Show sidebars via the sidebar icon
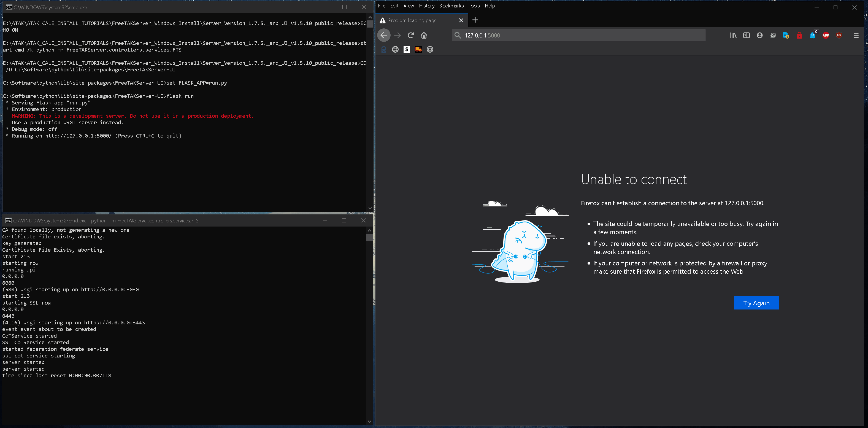The width and height of the screenshot is (868, 428). click(746, 35)
